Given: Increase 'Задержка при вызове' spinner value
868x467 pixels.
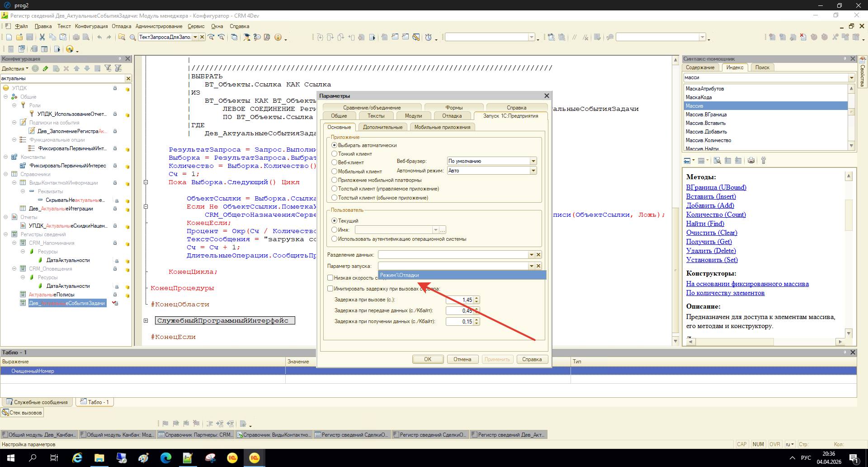Looking at the screenshot, I should pyautogui.click(x=477, y=298).
